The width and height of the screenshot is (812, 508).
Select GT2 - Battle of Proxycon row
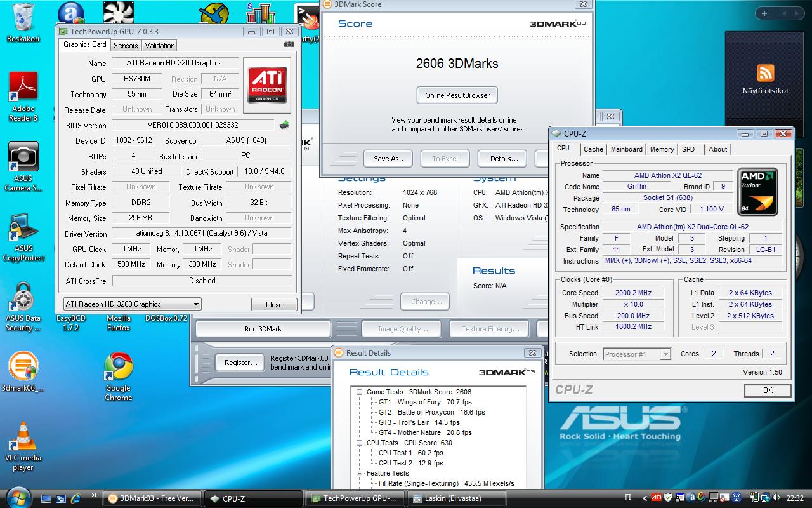pos(431,412)
